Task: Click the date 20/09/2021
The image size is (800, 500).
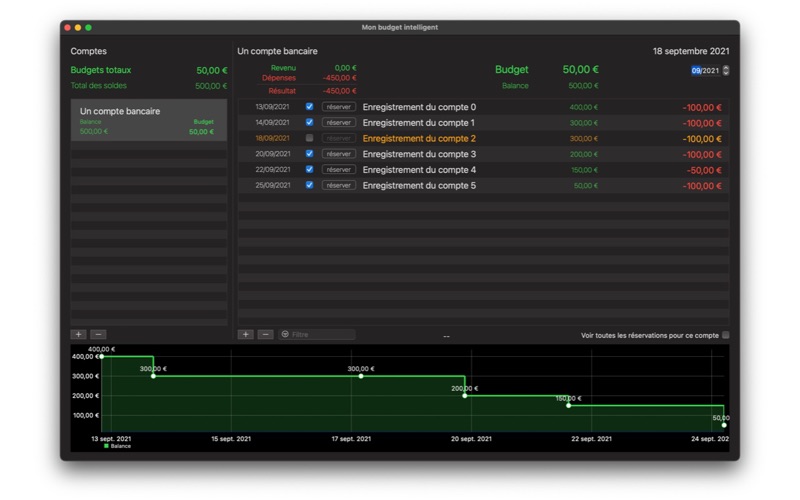Action: click(x=272, y=154)
